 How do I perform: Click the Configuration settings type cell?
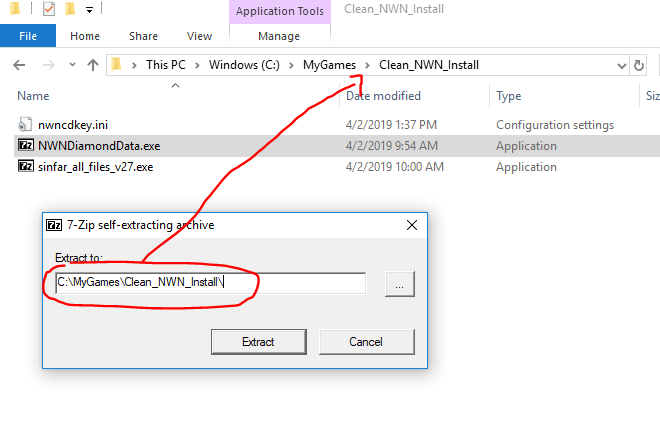tap(555, 125)
